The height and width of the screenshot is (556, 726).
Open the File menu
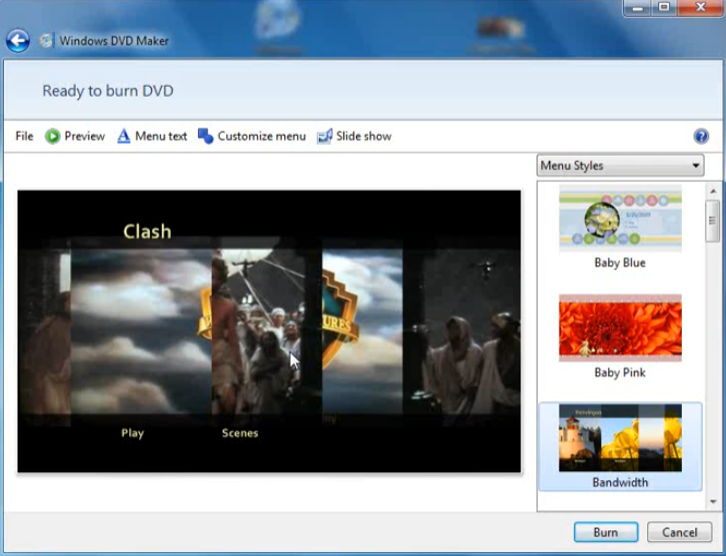[x=24, y=136]
